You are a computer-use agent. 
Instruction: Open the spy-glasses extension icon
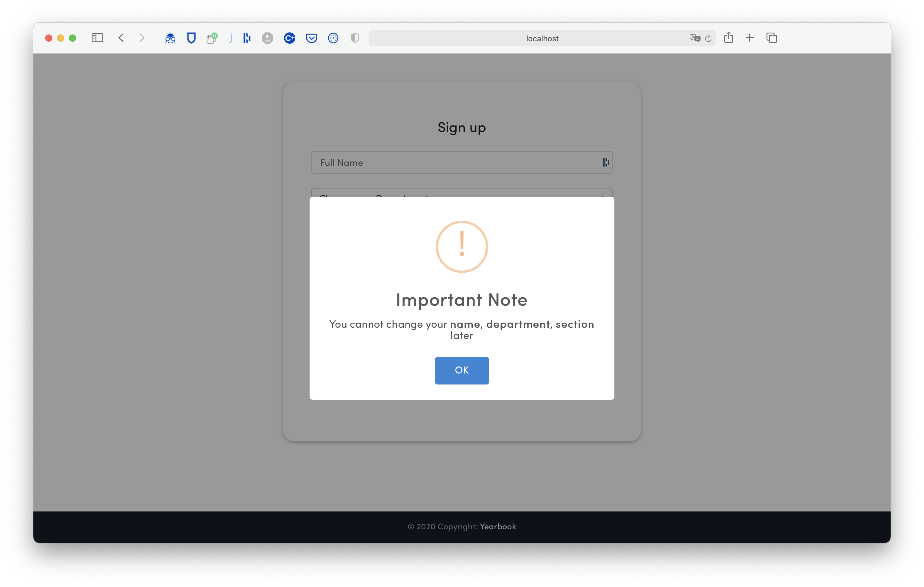pyautogui.click(x=170, y=38)
